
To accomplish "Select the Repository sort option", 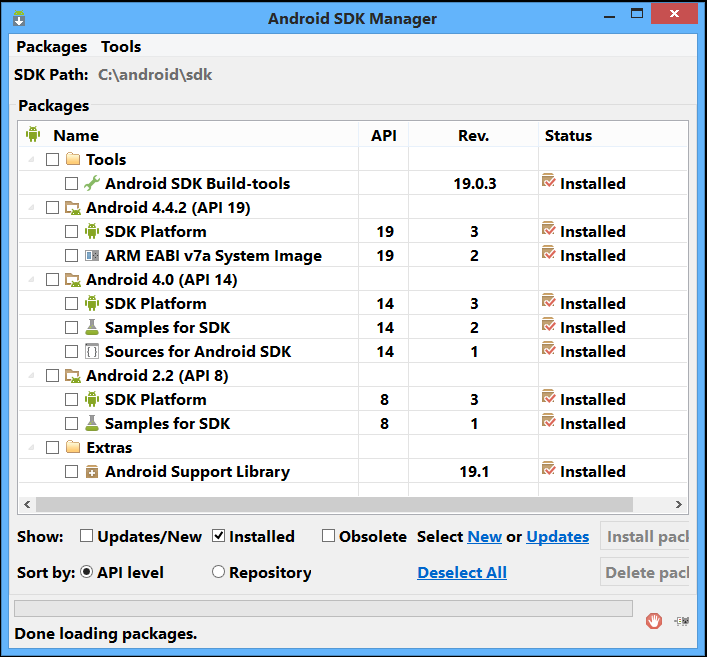I will (218, 572).
